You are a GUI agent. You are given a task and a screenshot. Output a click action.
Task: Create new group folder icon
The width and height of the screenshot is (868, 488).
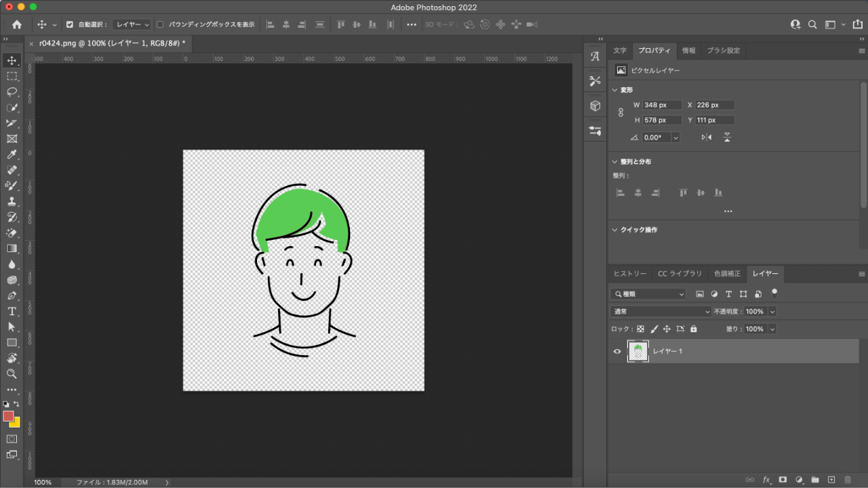[x=815, y=480]
